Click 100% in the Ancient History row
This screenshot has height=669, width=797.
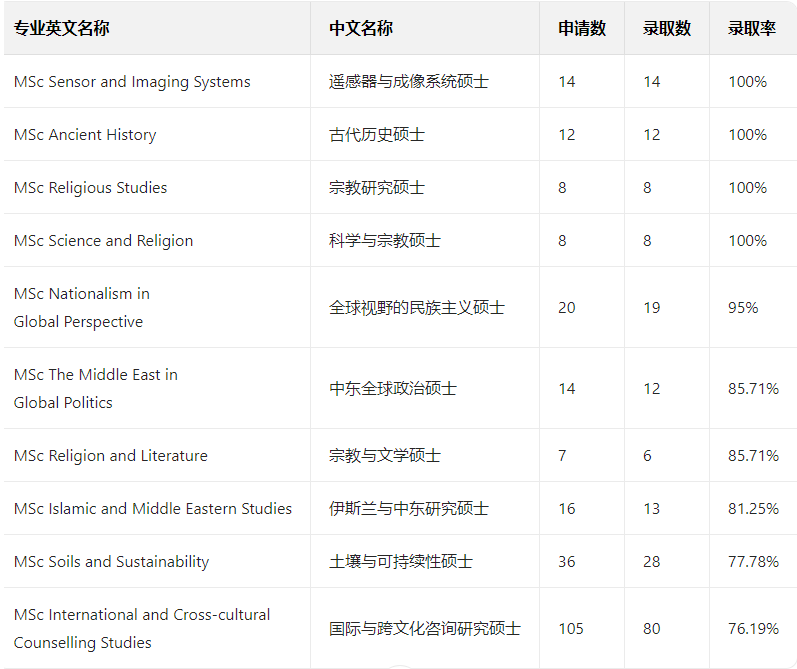point(747,135)
